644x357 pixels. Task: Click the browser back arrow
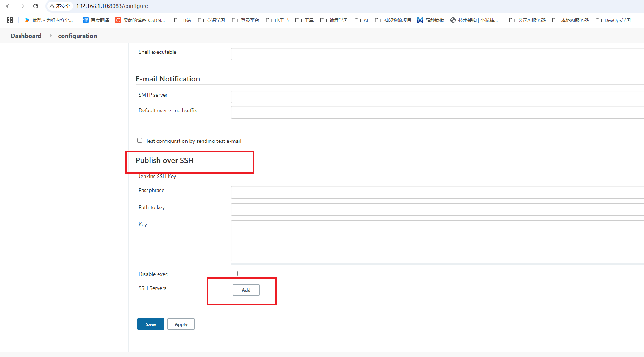[8, 6]
